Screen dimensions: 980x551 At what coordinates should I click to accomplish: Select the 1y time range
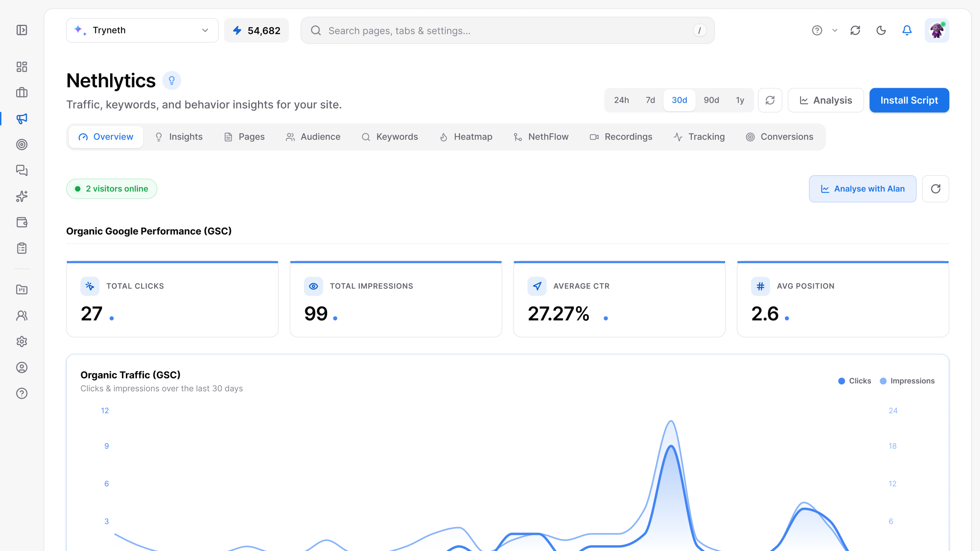pos(740,100)
